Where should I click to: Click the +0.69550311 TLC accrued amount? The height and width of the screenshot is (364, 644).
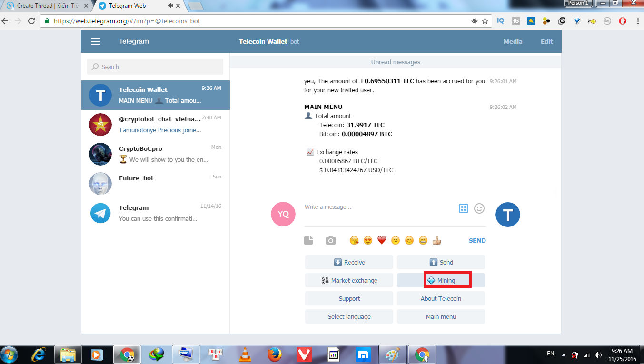tap(387, 81)
